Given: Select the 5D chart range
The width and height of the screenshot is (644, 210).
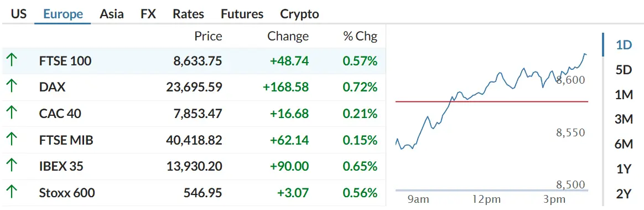Looking at the screenshot, I should click(x=624, y=70).
